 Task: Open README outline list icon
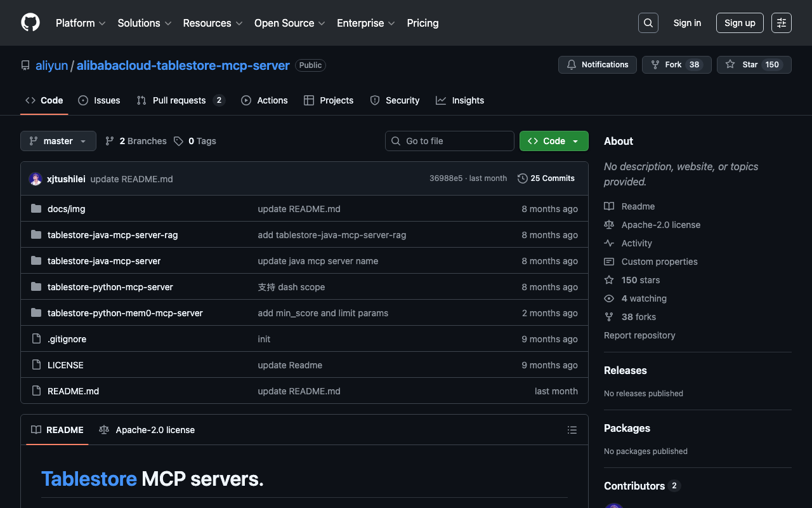(572, 430)
